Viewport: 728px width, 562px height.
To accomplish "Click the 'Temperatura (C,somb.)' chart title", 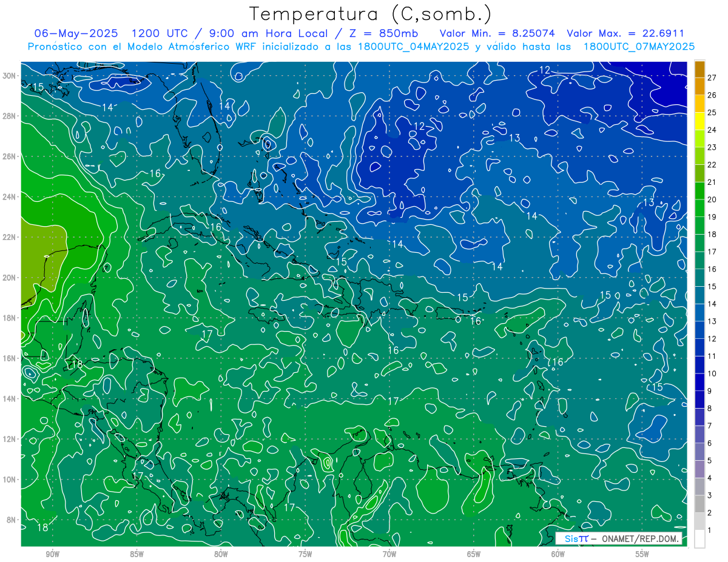I will click(x=371, y=14).
